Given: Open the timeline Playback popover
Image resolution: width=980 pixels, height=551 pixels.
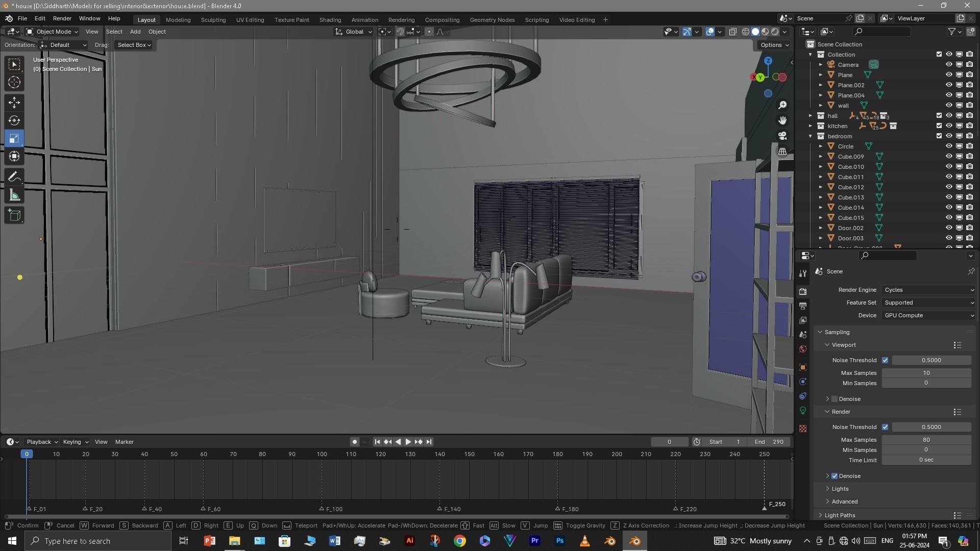Looking at the screenshot, I should pos(42,442).
